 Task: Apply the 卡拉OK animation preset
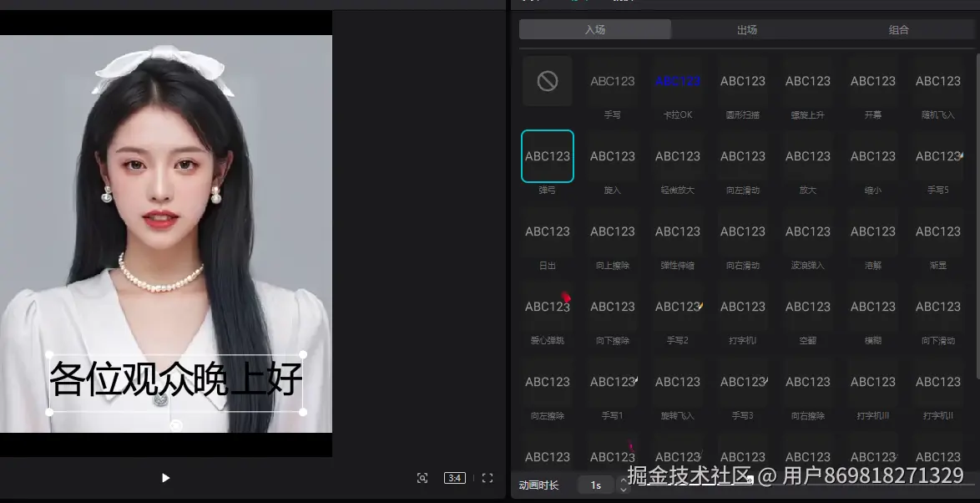tap(677, 80)
